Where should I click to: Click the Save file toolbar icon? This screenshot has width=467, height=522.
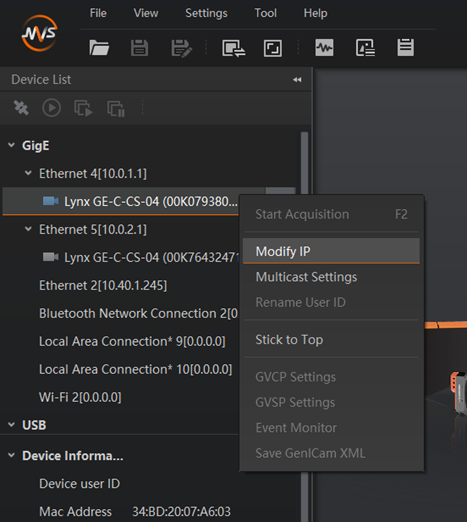coord(139,48)
